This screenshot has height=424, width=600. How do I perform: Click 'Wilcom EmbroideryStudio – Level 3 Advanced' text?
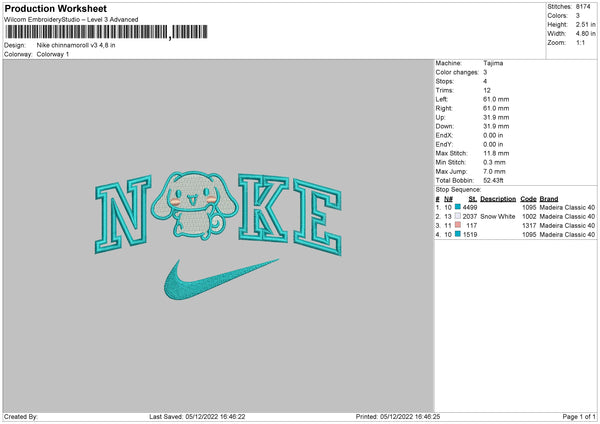pyautogui.click(x=71, y=20)
